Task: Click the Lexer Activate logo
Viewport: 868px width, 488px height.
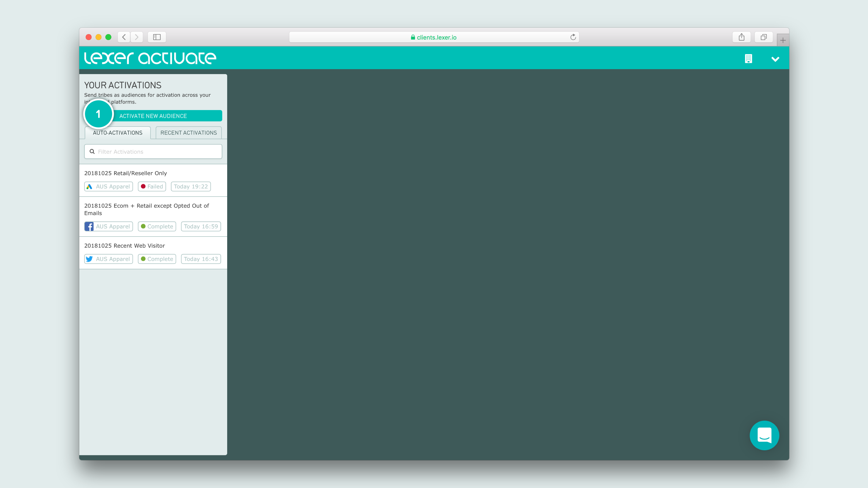Action: click(150, 58)
